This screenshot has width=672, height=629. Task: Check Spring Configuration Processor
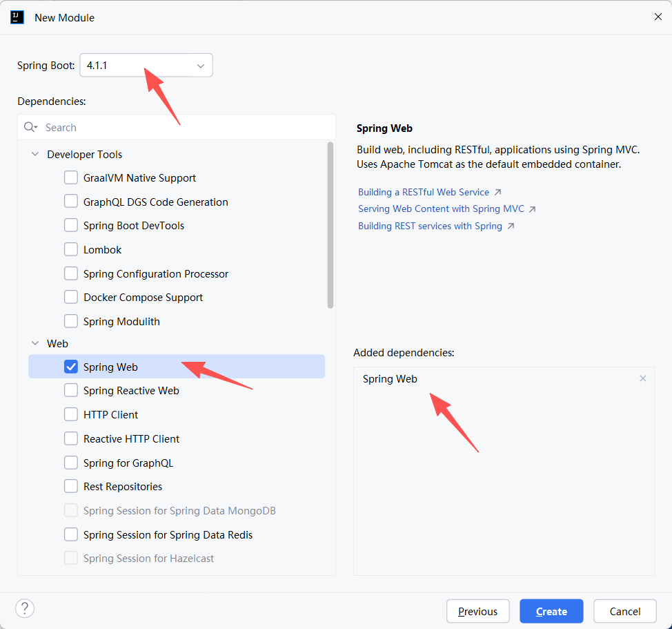70,273
